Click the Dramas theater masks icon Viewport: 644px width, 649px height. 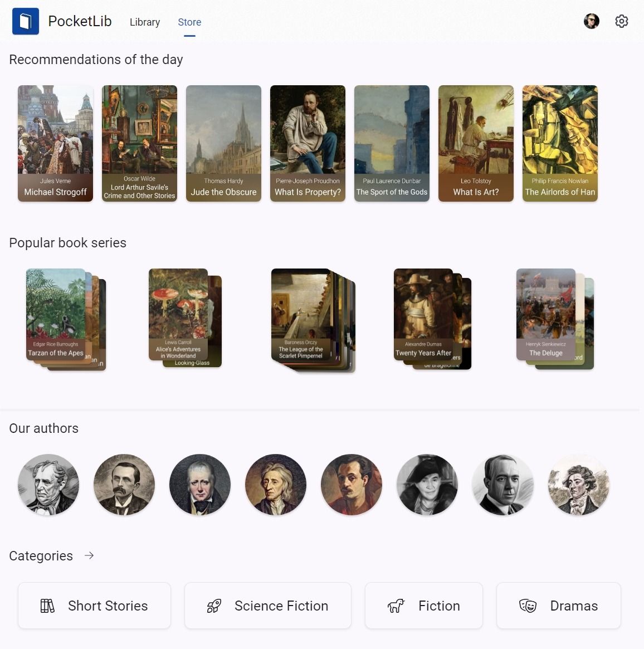(528, 606)
